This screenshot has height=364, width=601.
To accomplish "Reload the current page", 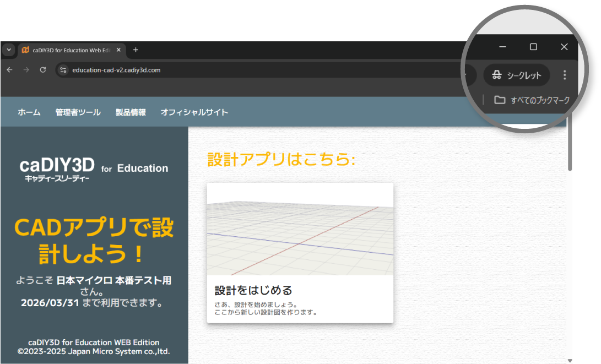I will click(43, 70).
